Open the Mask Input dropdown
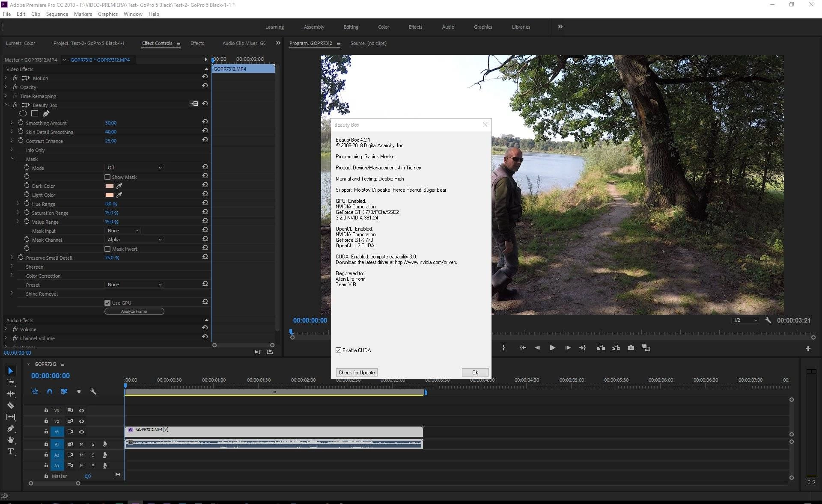The width and height of the screenshot is (822, 504). [122, 231]
